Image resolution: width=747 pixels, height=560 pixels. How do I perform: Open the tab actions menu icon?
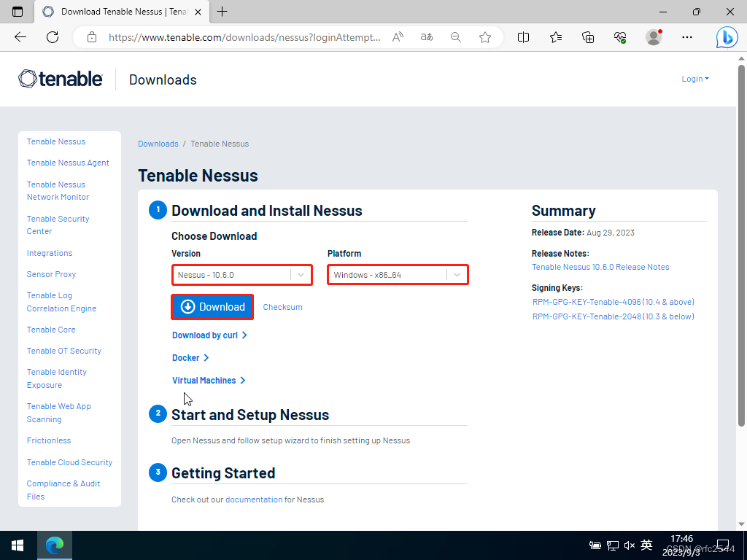[x=18, y=12]
